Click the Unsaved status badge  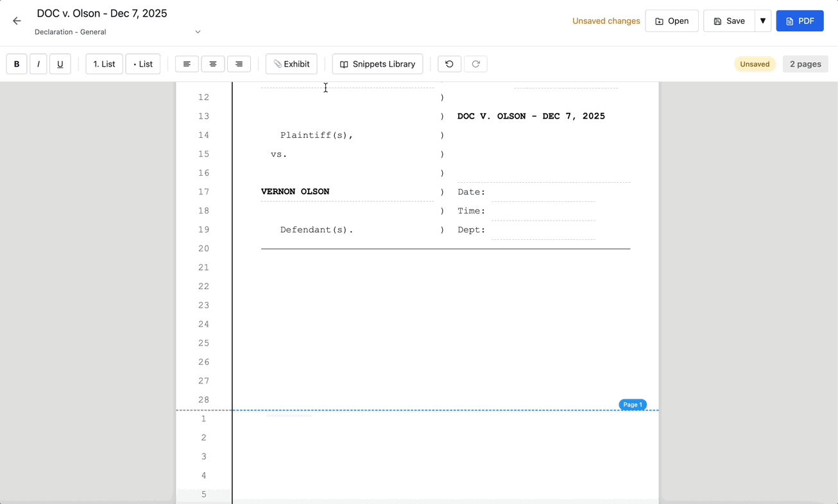tap(755, 63)
